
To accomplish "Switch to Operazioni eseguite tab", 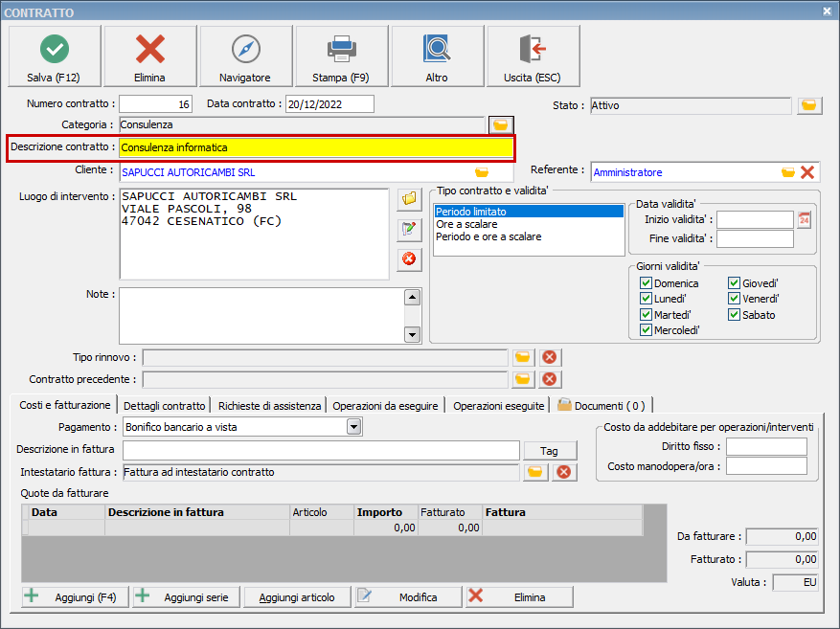I will coord(499,406).
